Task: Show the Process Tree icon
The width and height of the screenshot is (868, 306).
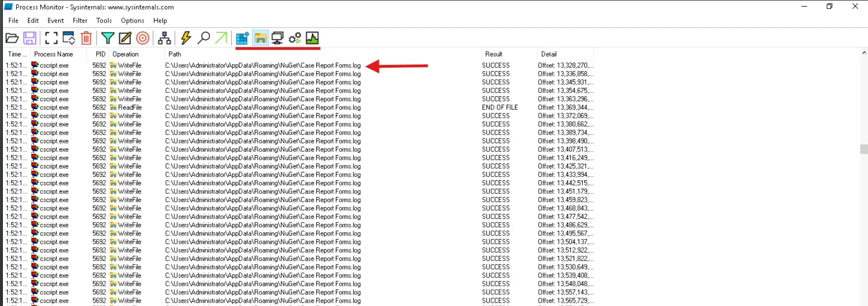Action: tap(164, 38)
